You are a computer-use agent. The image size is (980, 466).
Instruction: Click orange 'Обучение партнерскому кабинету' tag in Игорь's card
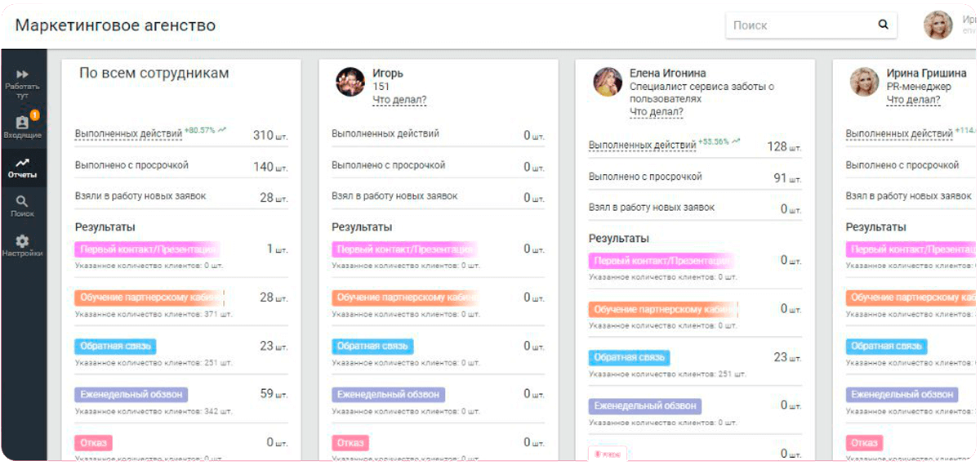[404, 298]
